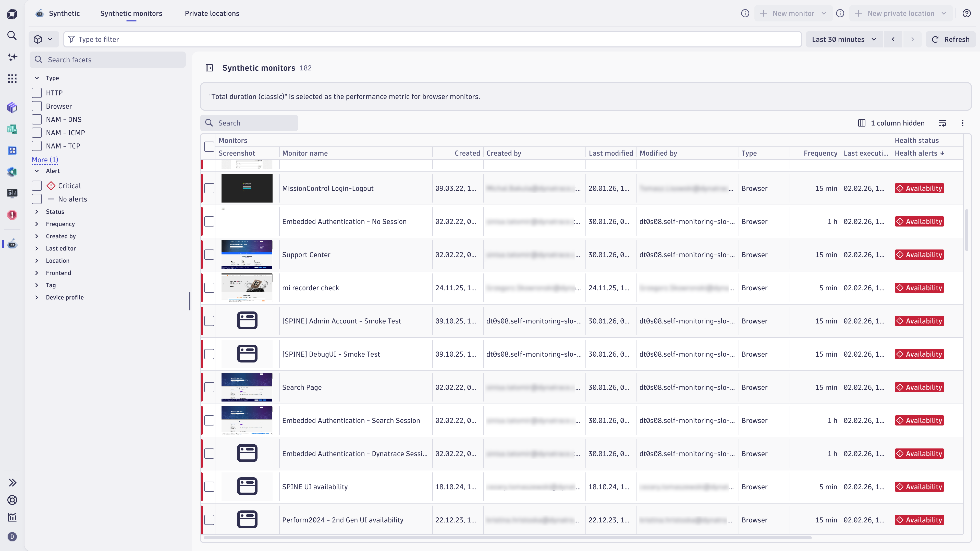
Task: Open the Support Center monitor screenshot thumbnail
Action: (247, 254)
